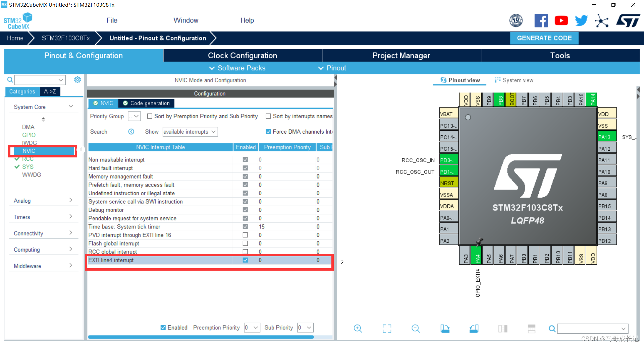644x345 pixels.
Task: Toggle Time base System tick timer checkbox
Action: [x=245, y=227]
